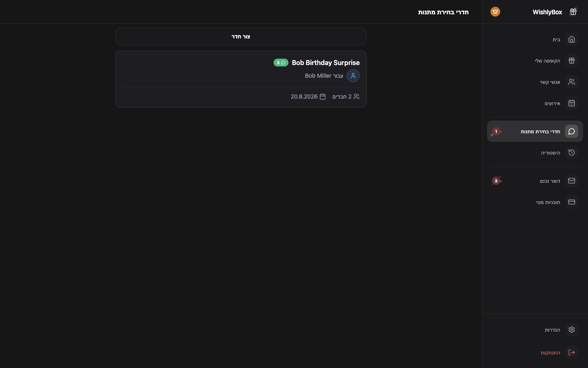Viewport: 588px width, 368px height.
Task: Select חדרי בחירת מתנות in sidebar
Action: point(535,132)
